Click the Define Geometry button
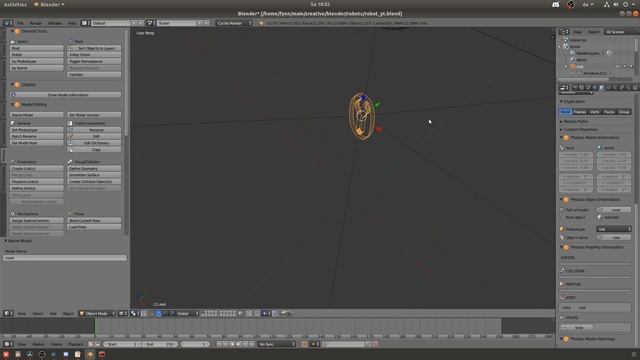 tap(94, 169)
